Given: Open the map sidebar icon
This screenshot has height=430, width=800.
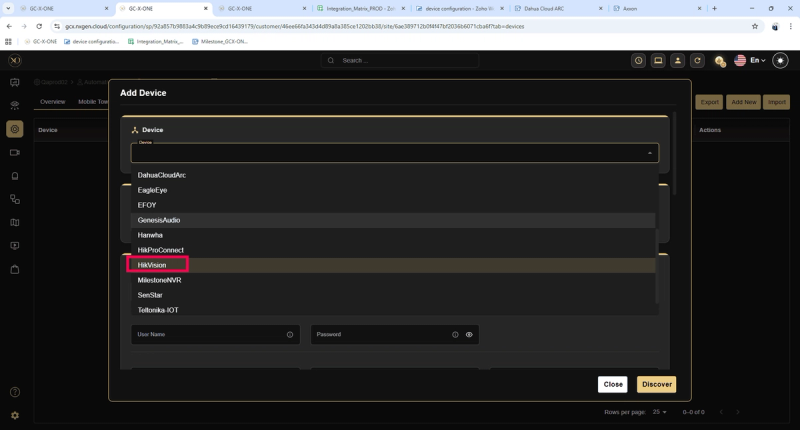Looking at the screenshot, I should (x=15, y=222).
